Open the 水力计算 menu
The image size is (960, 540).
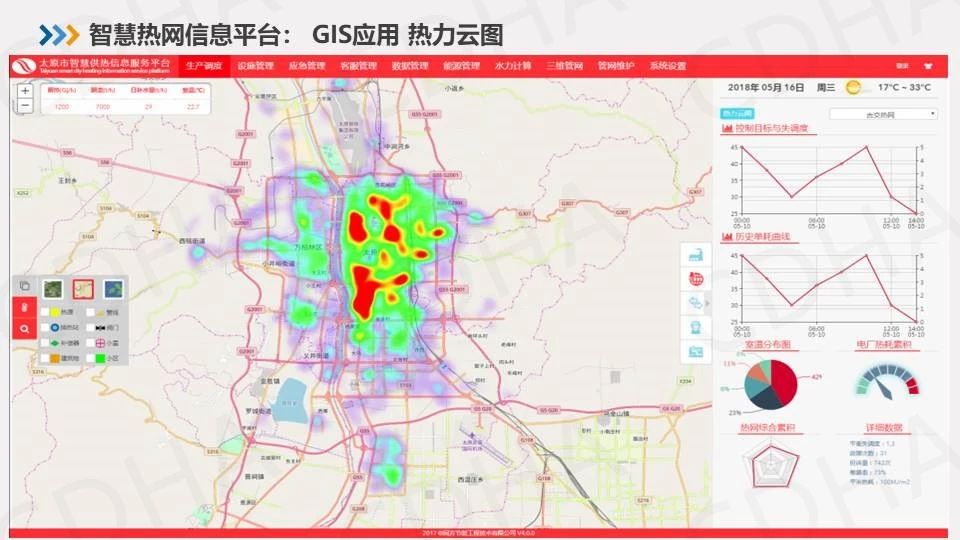pos(513,66)
